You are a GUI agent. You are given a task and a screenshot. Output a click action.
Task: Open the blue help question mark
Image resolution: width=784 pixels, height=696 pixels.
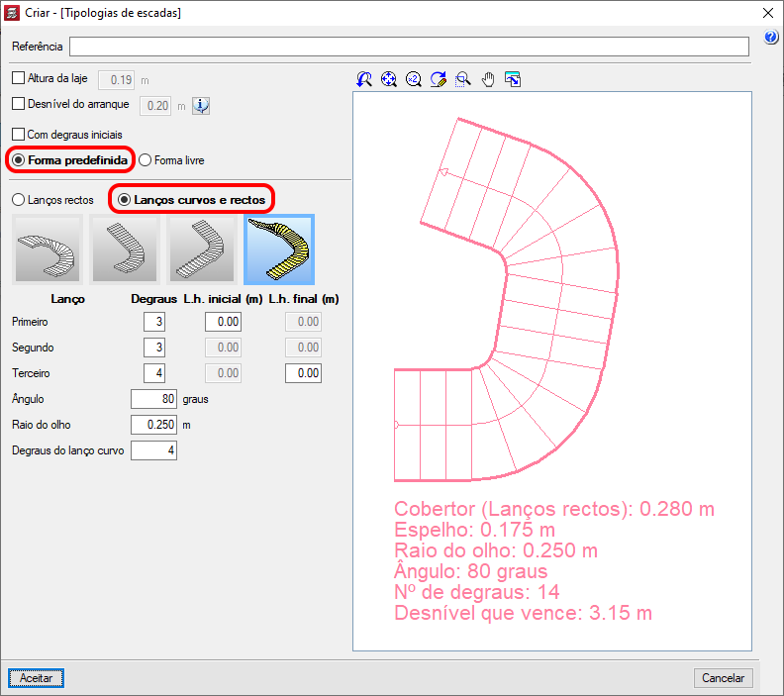point(770,37)
